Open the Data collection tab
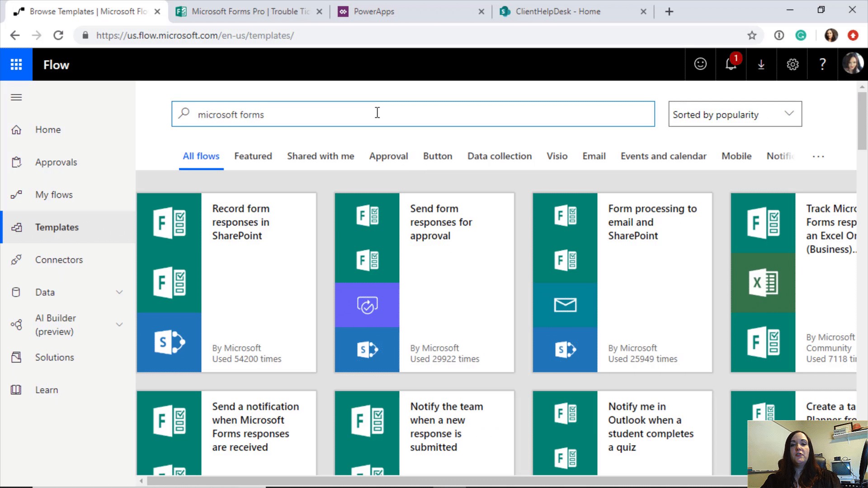 pos(500,156)
